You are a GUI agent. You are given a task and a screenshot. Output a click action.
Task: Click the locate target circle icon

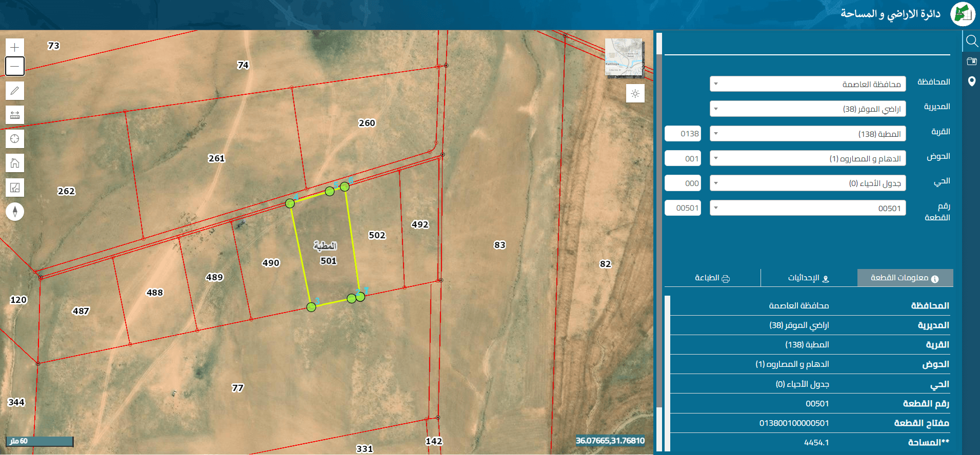coord(15,139)
